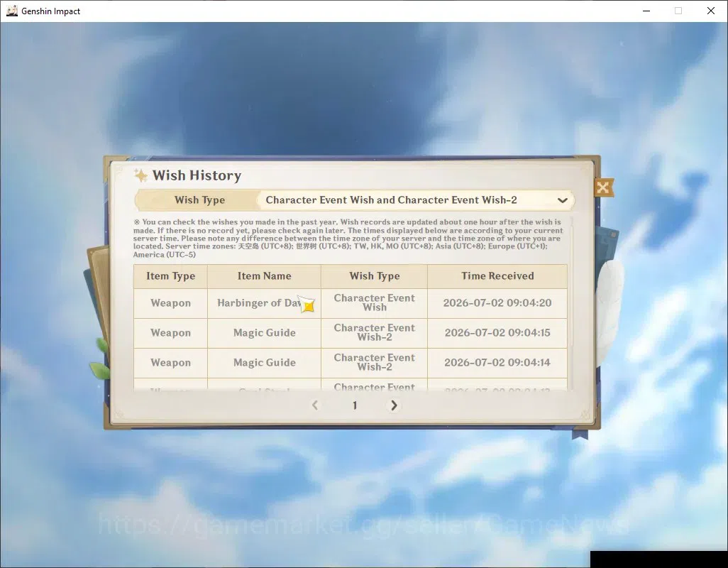Click the Genshin Impact title bar icon
Viewport: 728px width, 568px height.
(12, 11)
